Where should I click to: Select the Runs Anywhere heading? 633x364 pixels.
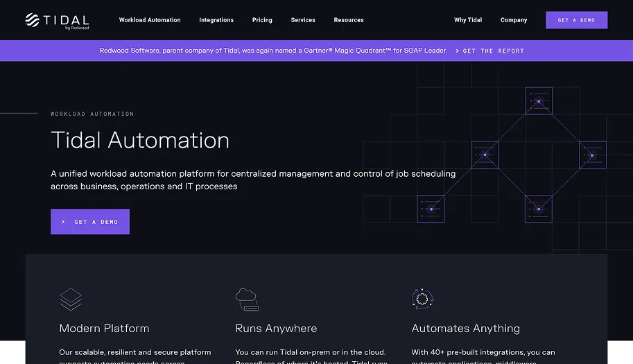(x=276, y=329)
